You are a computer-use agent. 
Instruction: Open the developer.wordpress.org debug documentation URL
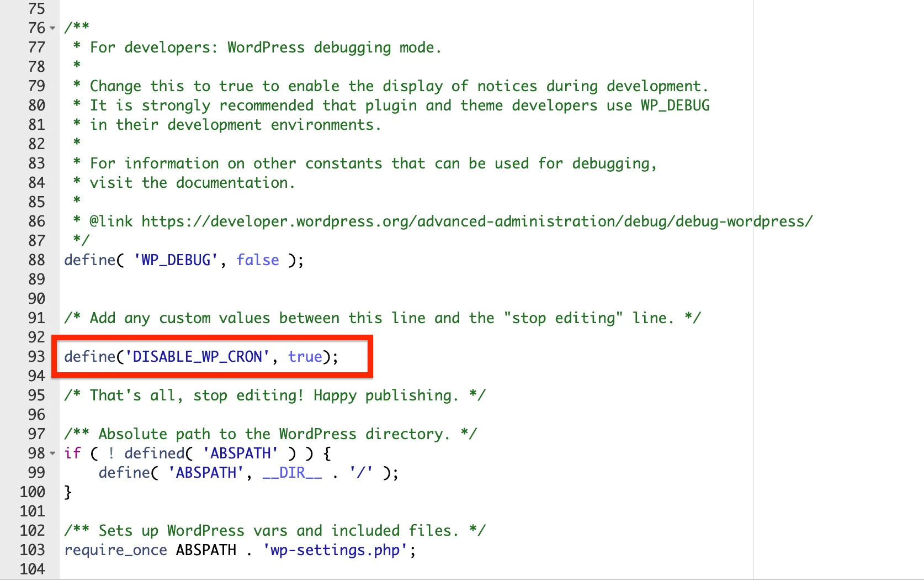(476, 221)
